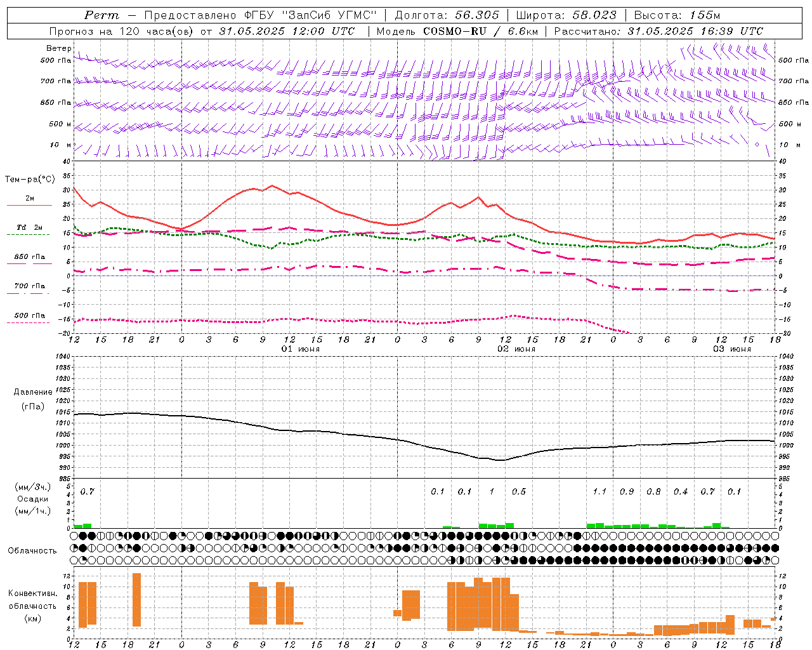
Task: Click the "01 июня" date label
Action: pos(301,349)
